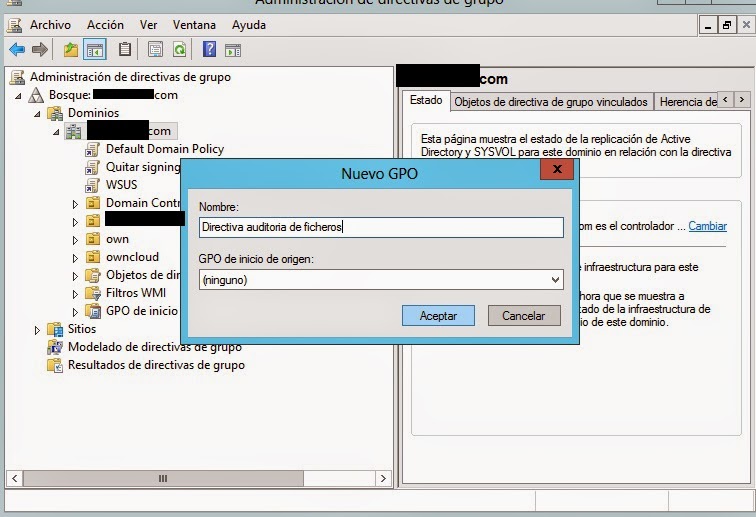Viewport: 756px width, 517px height.
Task: Click the blue Back arrow in toolbar
Action: click(17, 49)
